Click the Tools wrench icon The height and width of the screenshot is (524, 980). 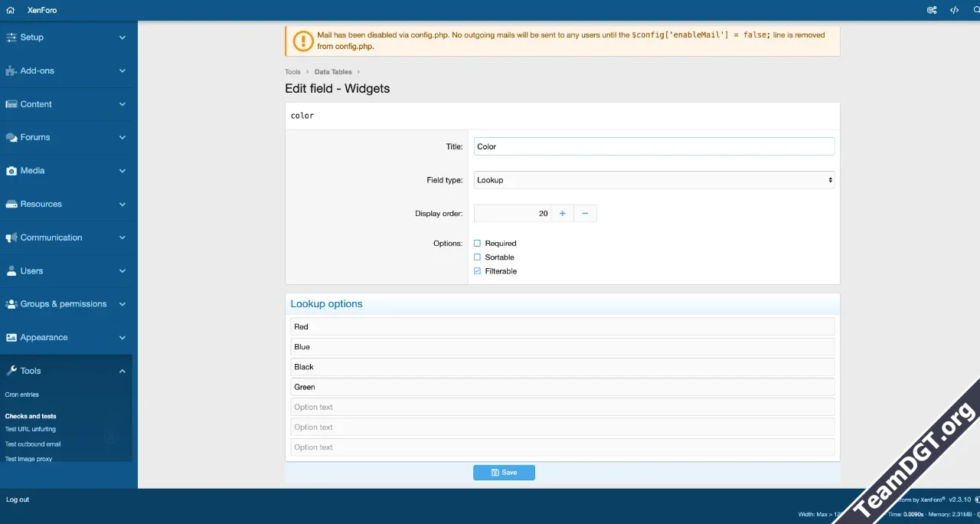pos(11,371)
